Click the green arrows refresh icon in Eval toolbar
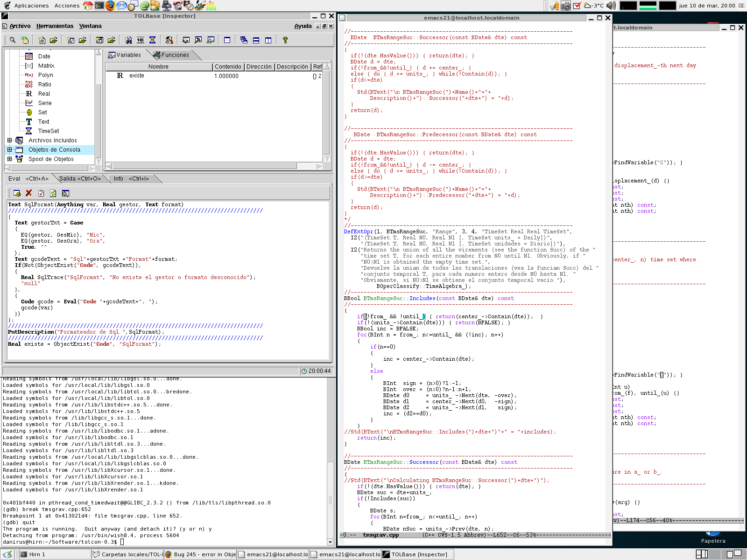The image size is (747, 560). click(53, 193)
